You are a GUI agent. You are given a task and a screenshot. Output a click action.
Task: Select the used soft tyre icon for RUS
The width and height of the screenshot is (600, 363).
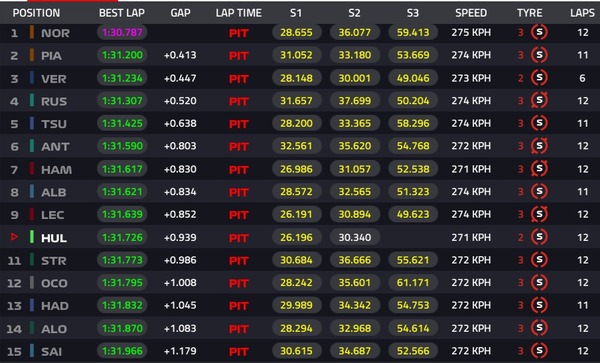pos(539,101)
